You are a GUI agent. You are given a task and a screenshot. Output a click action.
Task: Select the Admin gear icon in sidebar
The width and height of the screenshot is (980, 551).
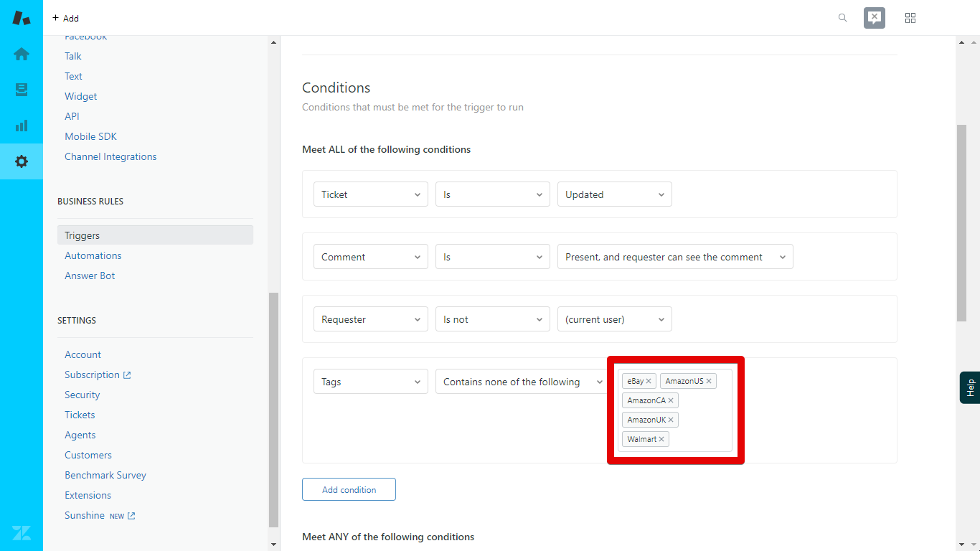[21, 161]
